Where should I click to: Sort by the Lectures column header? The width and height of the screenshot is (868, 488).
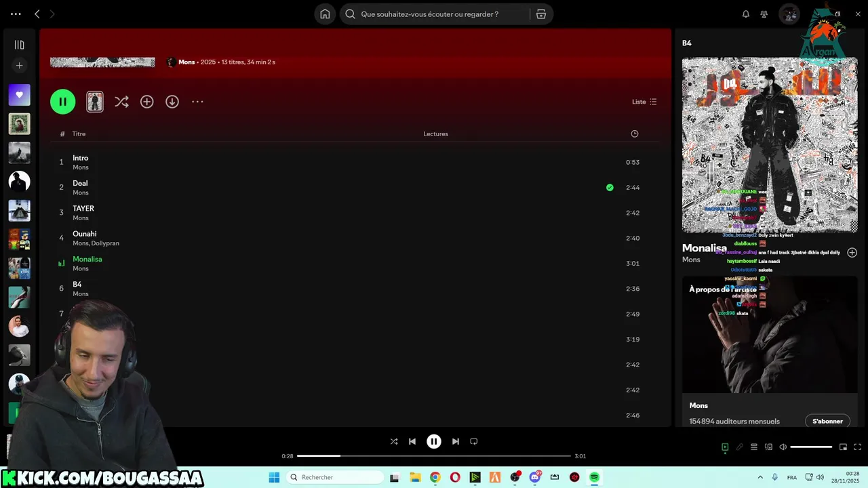click(x=435, y=134)
